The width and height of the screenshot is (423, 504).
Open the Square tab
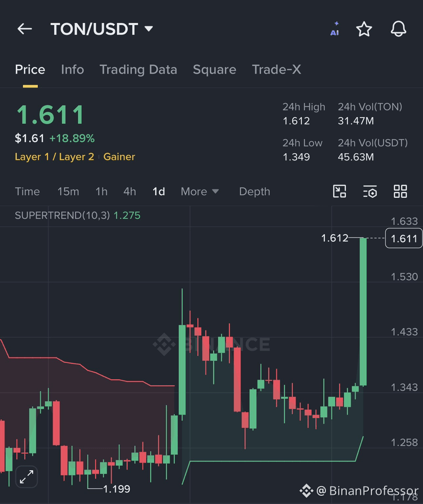pos(215,70)
